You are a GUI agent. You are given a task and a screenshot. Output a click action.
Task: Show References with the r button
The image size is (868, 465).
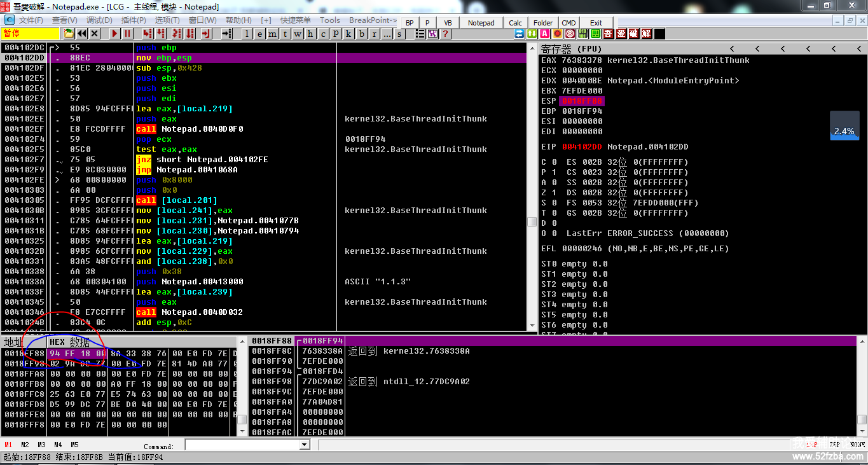pos(375,34)
